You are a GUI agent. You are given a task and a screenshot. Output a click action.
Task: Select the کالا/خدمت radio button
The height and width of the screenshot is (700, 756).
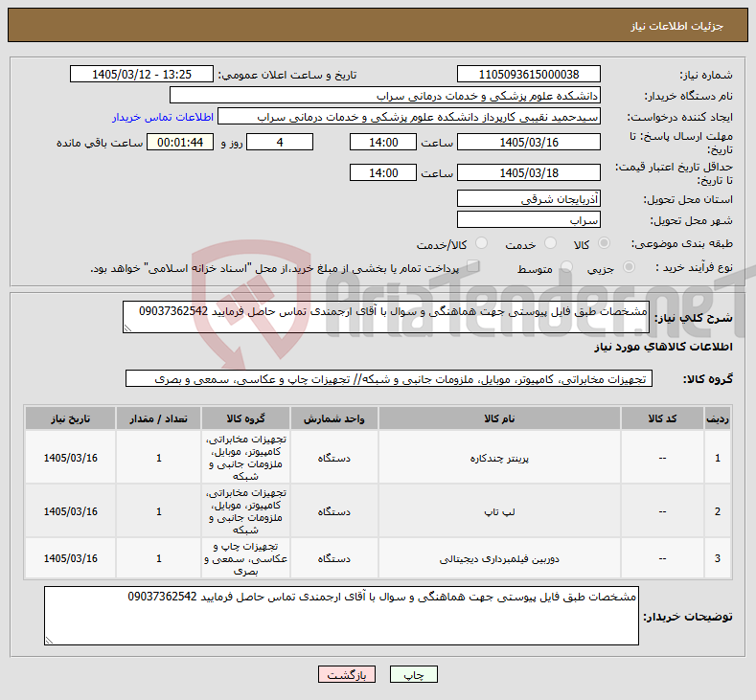[481, 243]
